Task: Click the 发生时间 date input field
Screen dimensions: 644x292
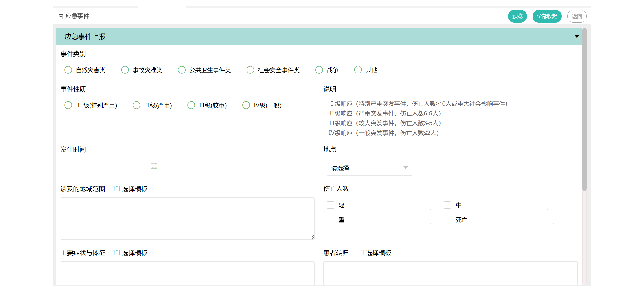Action: point(106,166)
